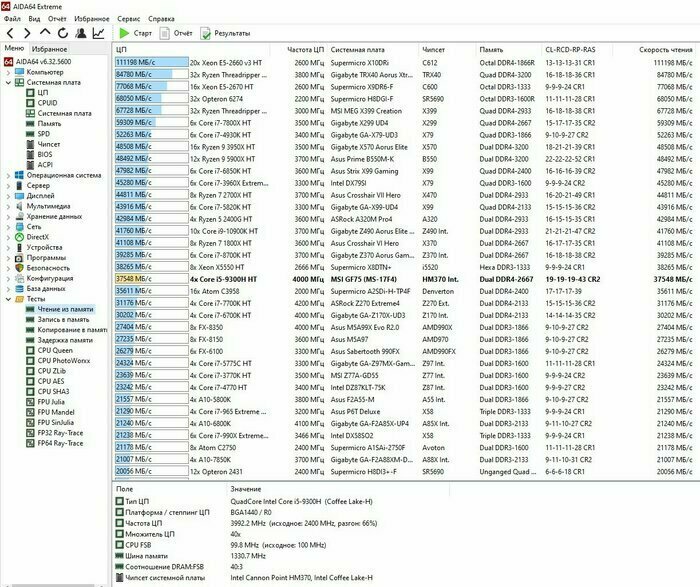Collapse the Системная плата tree node
The height and width of the screenshot is (587, 700).
(x=9, y=82)
